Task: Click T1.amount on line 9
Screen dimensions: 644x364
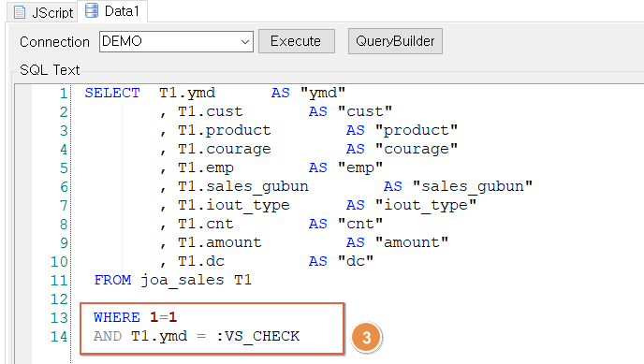Action: point(220,242)
